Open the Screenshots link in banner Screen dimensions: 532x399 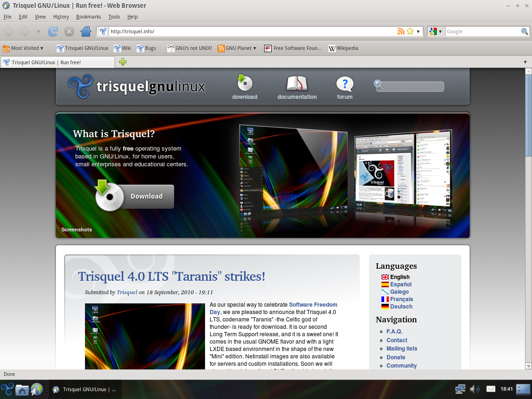coord(76,230)
